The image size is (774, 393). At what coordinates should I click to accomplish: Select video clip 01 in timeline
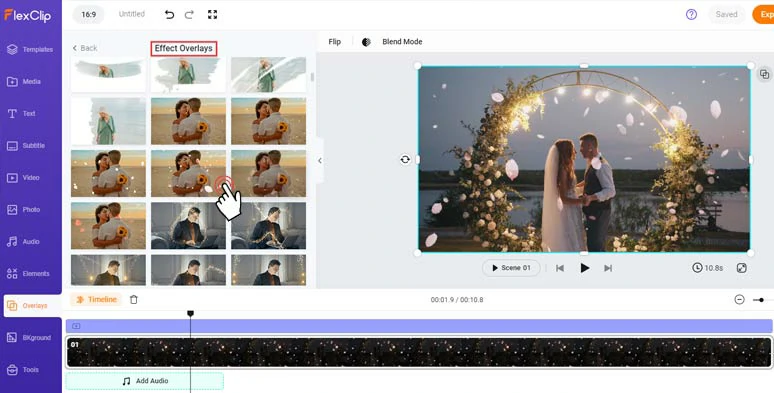(x=419, y=353)
